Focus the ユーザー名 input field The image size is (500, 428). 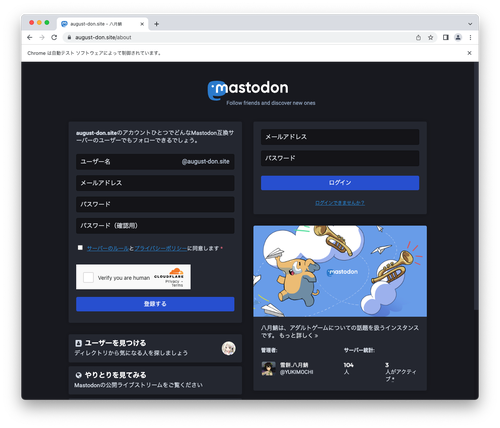pos(155,162)
